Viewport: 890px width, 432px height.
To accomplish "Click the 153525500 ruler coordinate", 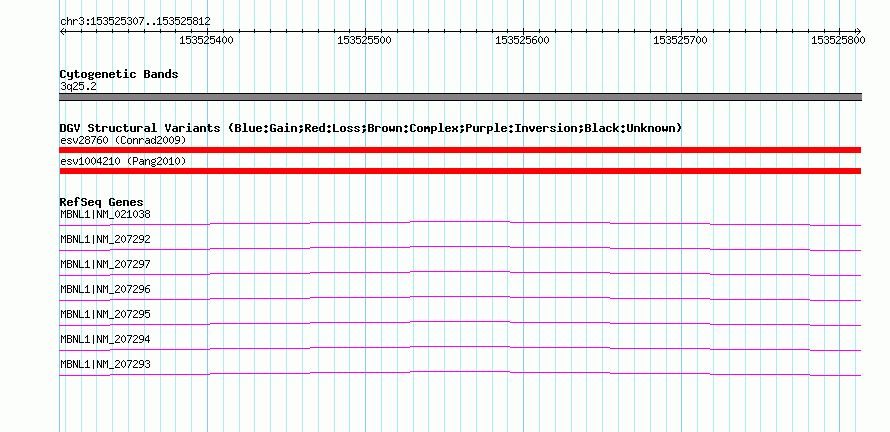I will (364, 41).
